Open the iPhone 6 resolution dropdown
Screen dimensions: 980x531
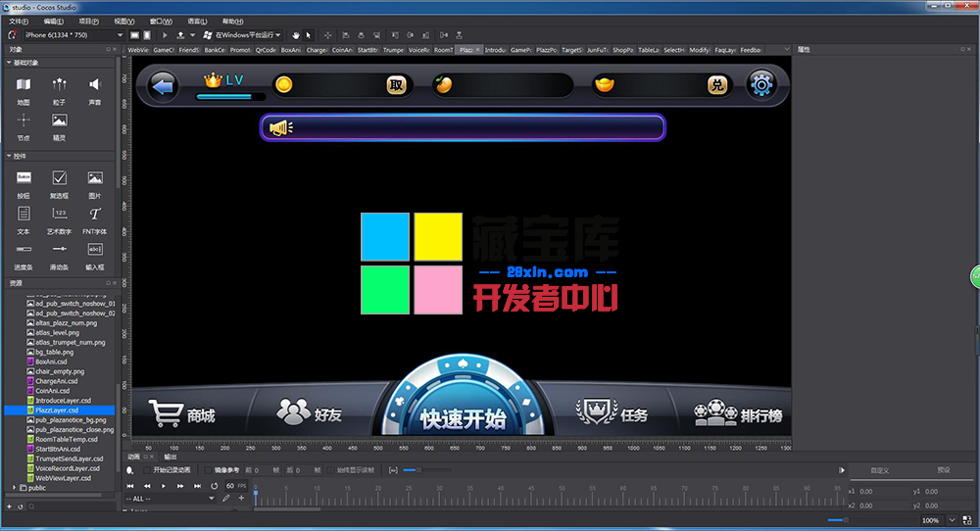click(x=73, y=35)
